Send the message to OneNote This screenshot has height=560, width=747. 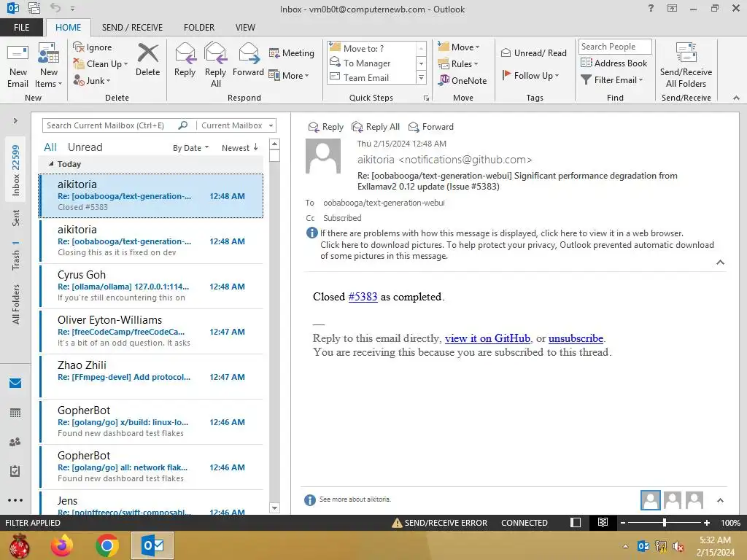click(x=462, y=80)
